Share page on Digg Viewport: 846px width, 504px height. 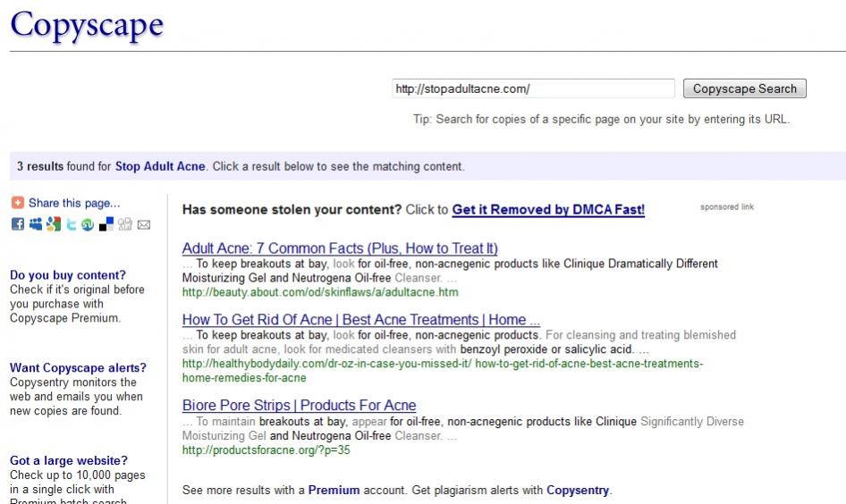tap(125, 224)
